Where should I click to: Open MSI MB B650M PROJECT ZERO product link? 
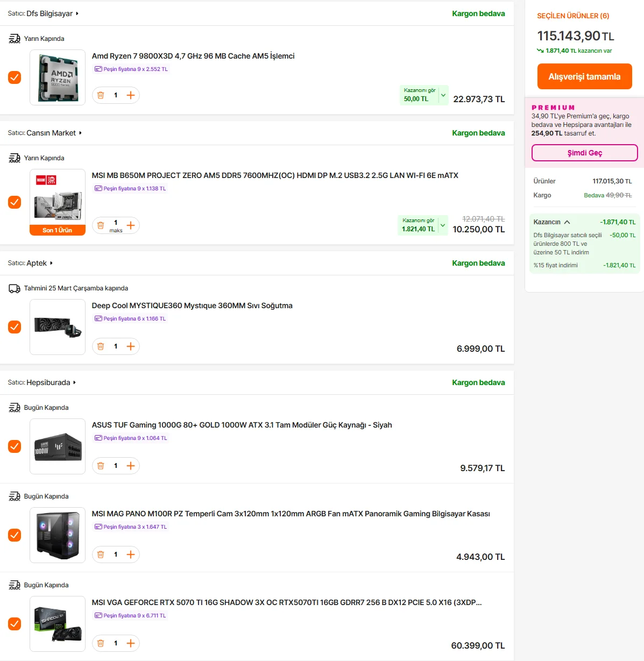[275, 175]
